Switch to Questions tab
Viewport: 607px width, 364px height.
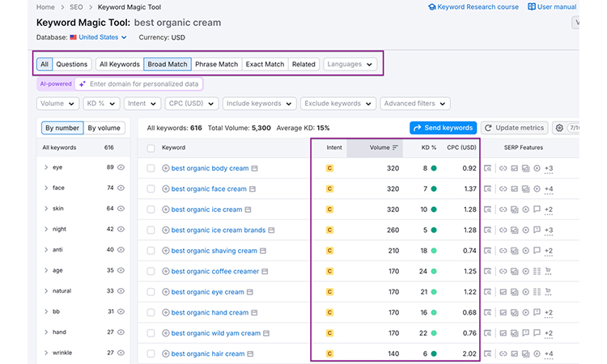[71, 64]
